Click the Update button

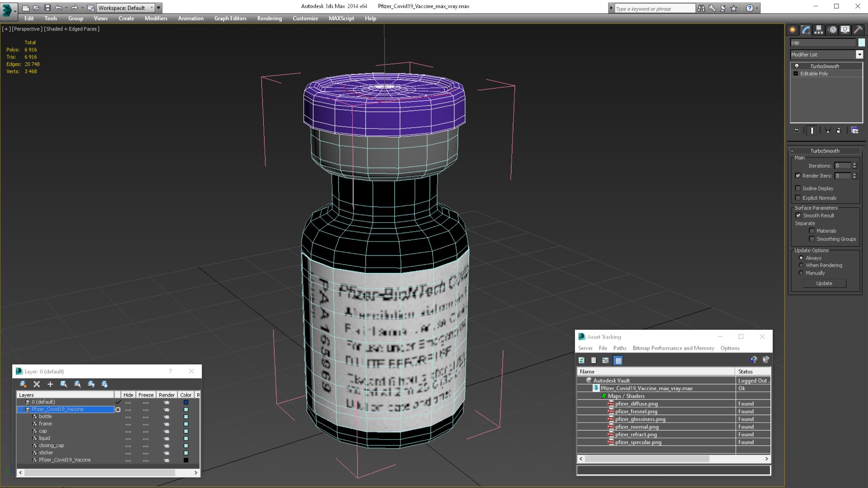pos(824,283)
